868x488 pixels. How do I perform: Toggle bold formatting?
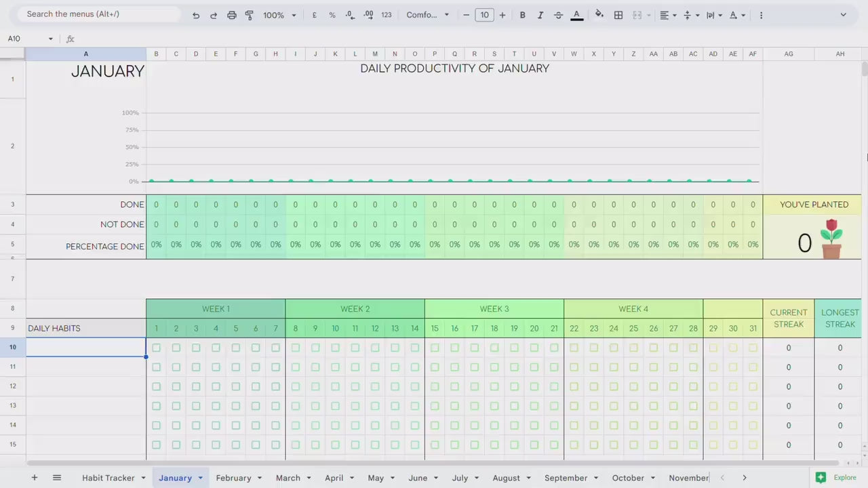(522, 15)
